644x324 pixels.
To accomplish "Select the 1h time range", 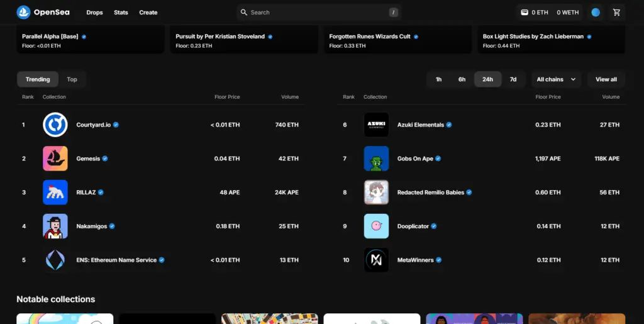I will 438,79.
